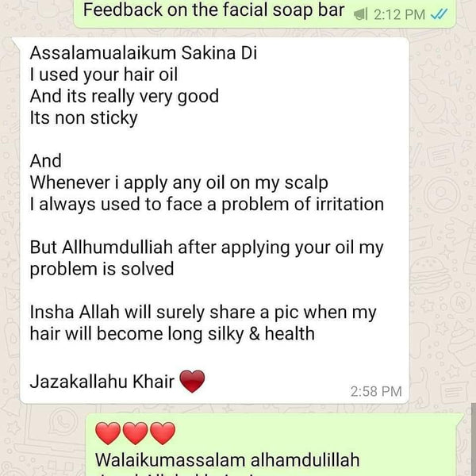Screen dimensions: 476x476
Task: Tap the 'Jazakallahu Khair' text
Action: click(102, 382)
